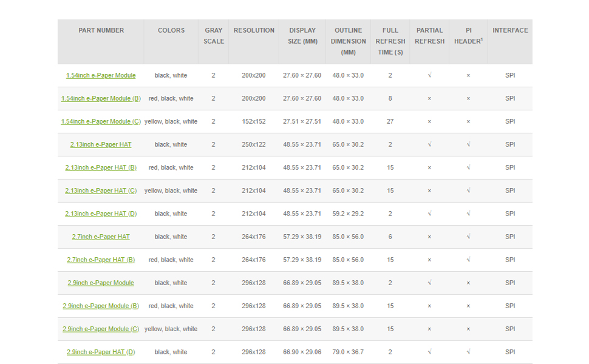589x364 pixels.
Task: Open the 1.54inch e-Paper Module link
Action: coord(101,75)
